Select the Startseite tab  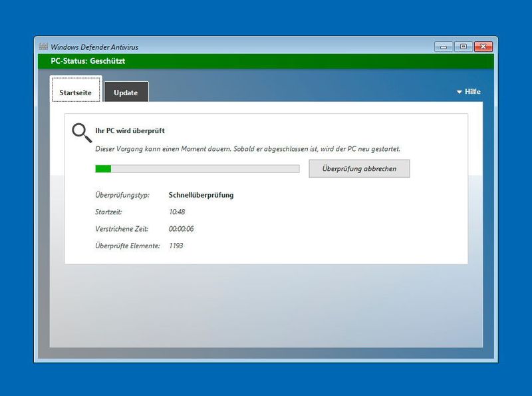pyautogui.click(x=75, y=93)
